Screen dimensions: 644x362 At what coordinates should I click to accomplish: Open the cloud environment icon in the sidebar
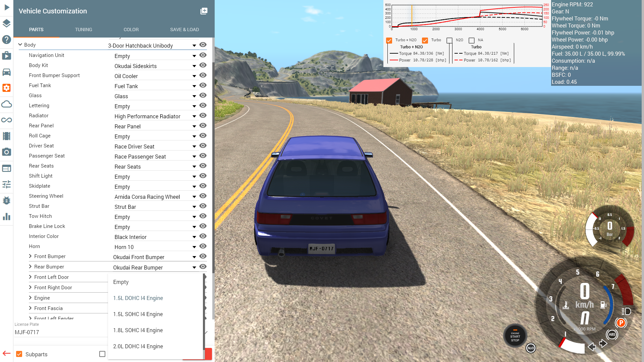pos(7,104)
